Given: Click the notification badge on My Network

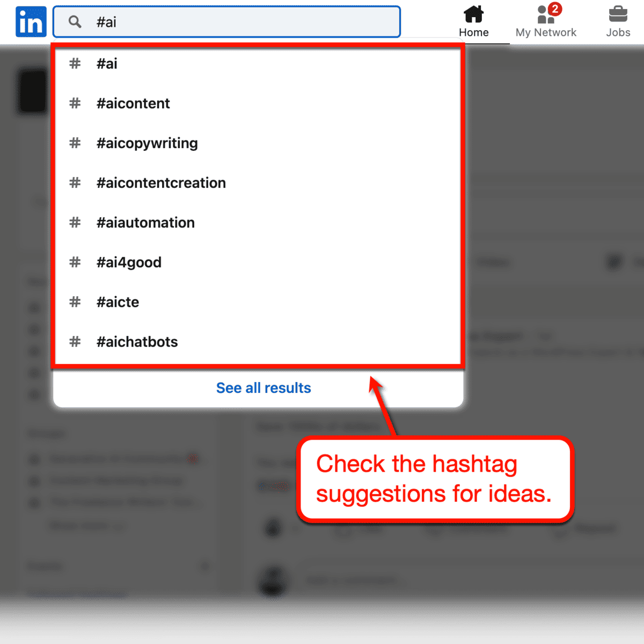Looking at the screenshot, I should (555, 9).
